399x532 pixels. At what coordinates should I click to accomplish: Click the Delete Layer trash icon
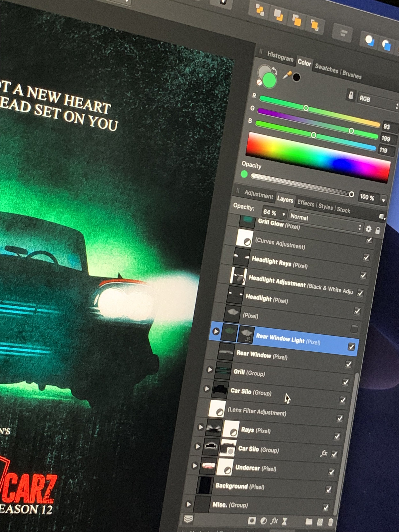coord(331,522)
